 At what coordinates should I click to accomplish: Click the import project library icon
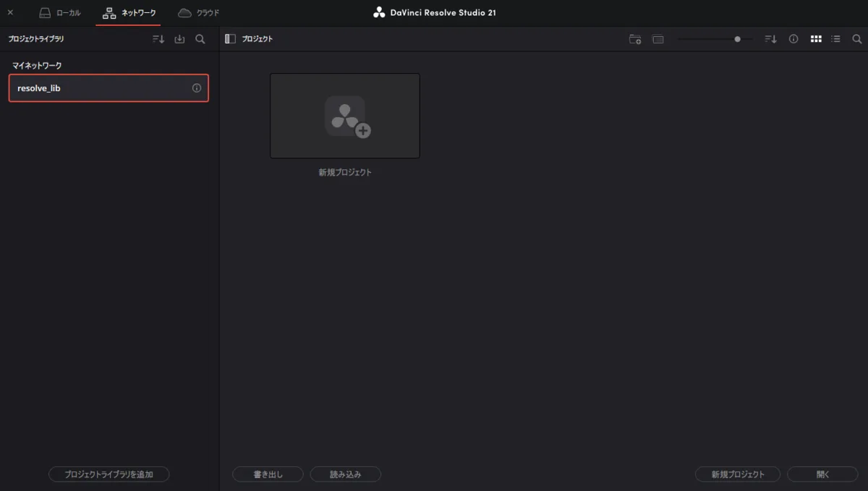pyautogui.click(x=179, y=39)
